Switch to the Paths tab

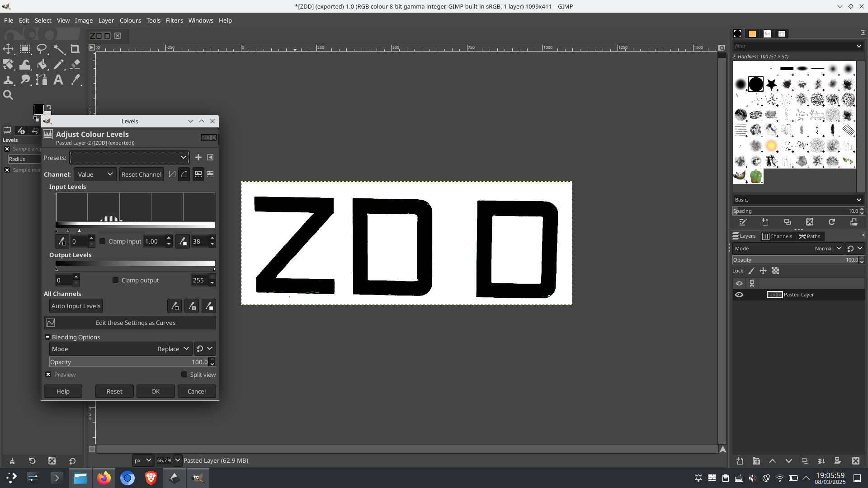(x=810, y=236)
